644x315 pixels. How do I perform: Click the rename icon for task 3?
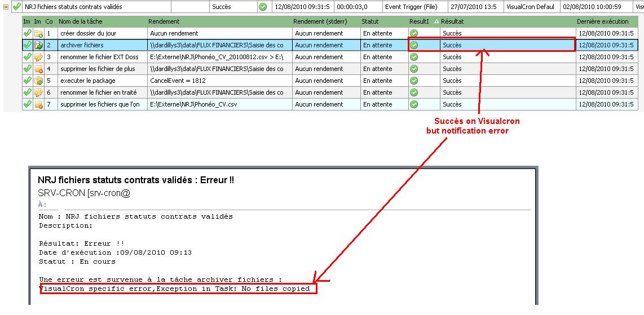pos(38,57)
